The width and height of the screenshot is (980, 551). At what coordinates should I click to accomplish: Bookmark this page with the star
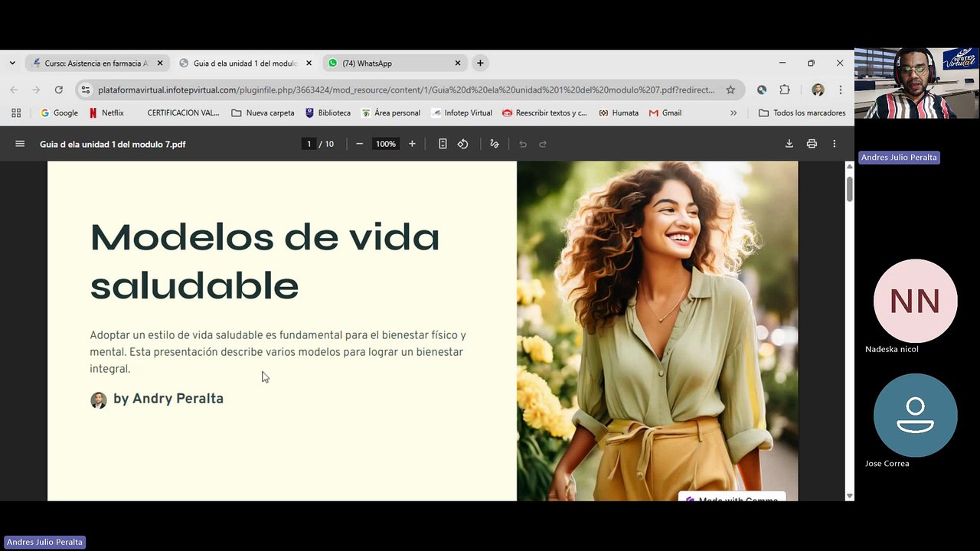[x=730, y=90]
